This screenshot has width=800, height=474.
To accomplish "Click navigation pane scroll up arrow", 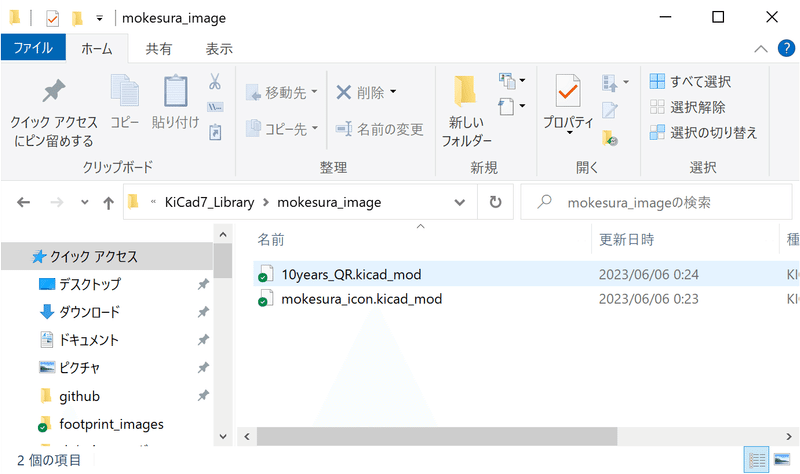I will (x=223, y=235).
